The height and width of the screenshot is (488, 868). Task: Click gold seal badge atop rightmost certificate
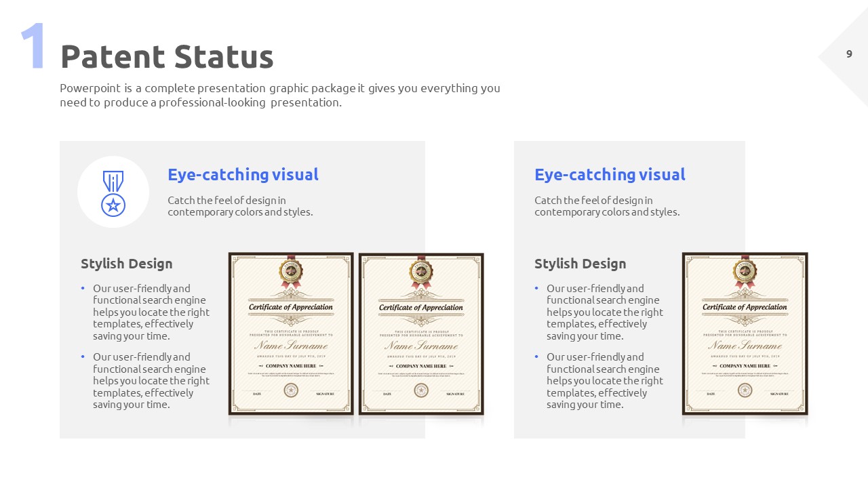tap(745, 272)
